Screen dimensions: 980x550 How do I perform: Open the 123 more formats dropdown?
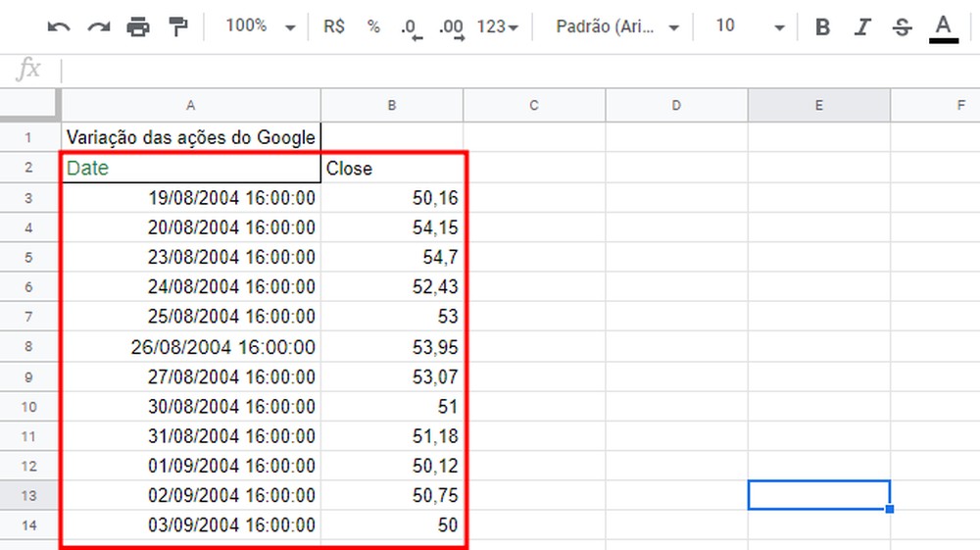498,26
